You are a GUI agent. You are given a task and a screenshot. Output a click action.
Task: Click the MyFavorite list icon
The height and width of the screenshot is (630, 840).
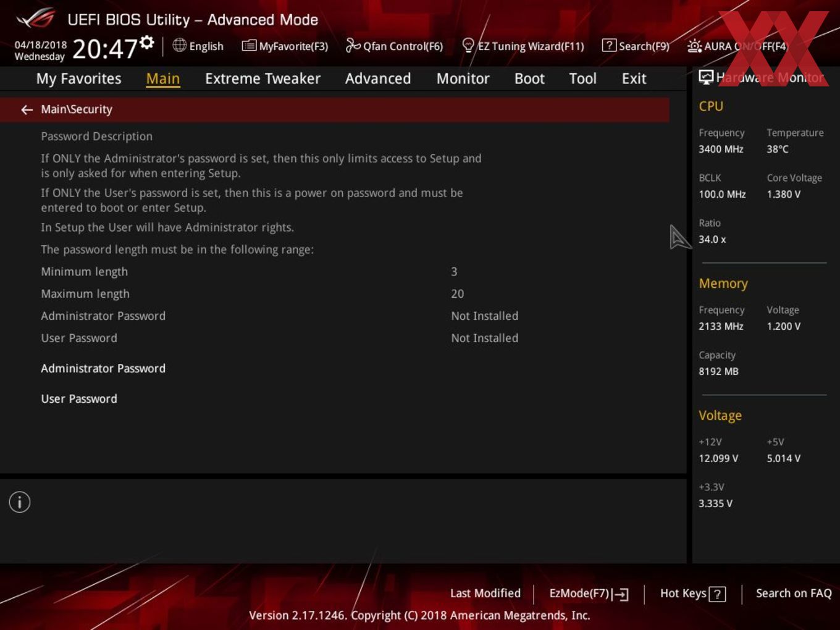point(249,46)
